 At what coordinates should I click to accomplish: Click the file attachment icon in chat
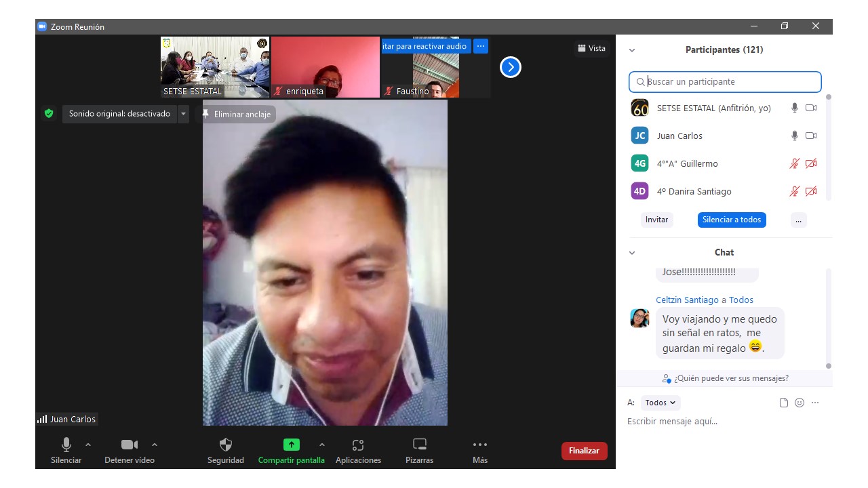point(784,403)
